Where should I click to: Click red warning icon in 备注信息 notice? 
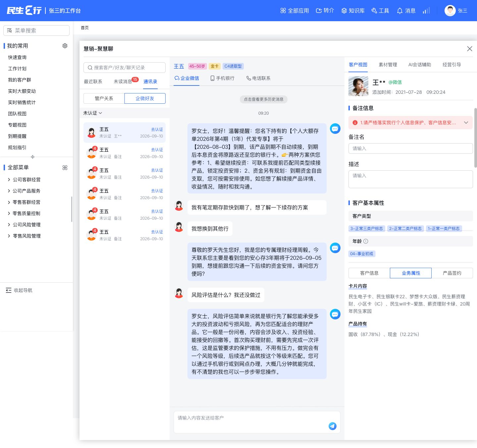355,123
